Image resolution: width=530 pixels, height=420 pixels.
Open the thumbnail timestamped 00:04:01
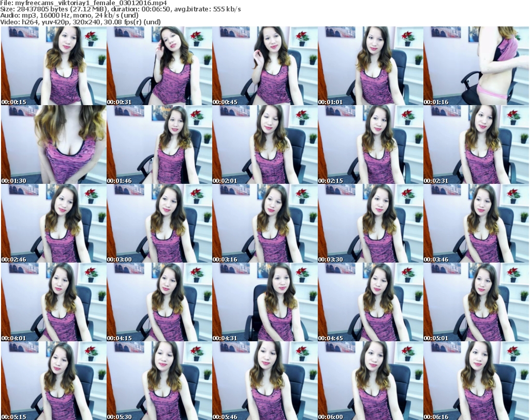click(54, 302)
